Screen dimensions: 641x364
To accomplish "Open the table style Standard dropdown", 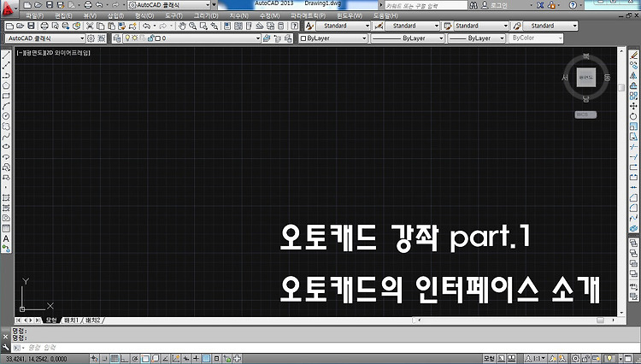I will click(x=481, y=26).
